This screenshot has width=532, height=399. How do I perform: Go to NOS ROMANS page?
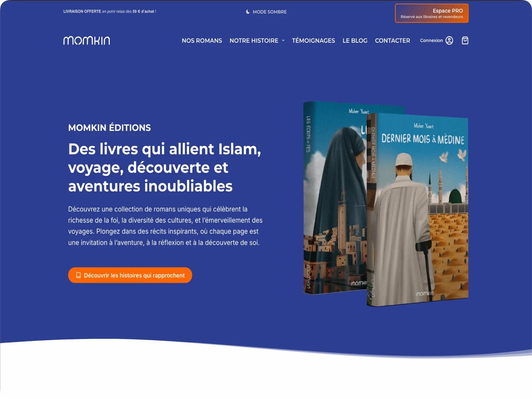pyautogui.click(x=202, y=41)
